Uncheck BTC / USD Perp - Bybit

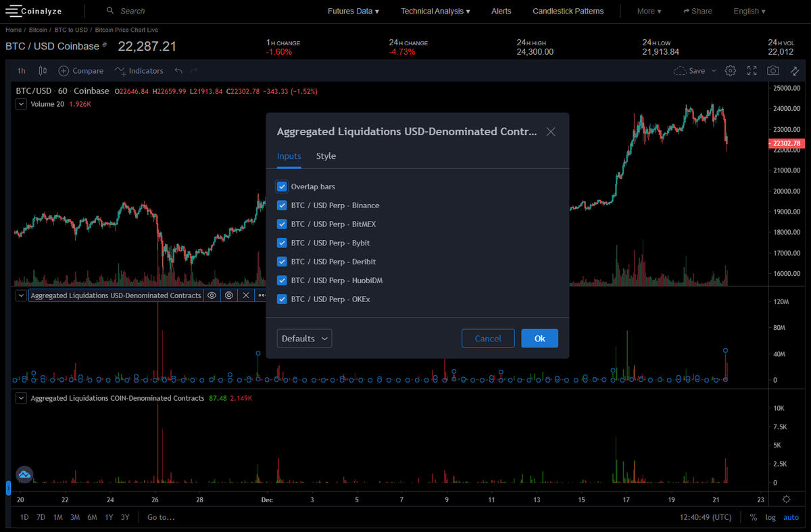click(x=282, y=243)
